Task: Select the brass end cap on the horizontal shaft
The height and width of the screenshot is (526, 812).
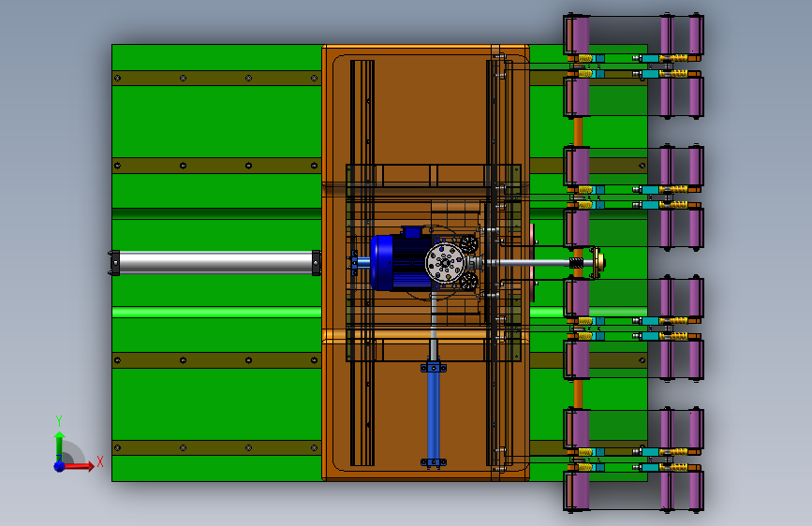Action: (598, 263)
